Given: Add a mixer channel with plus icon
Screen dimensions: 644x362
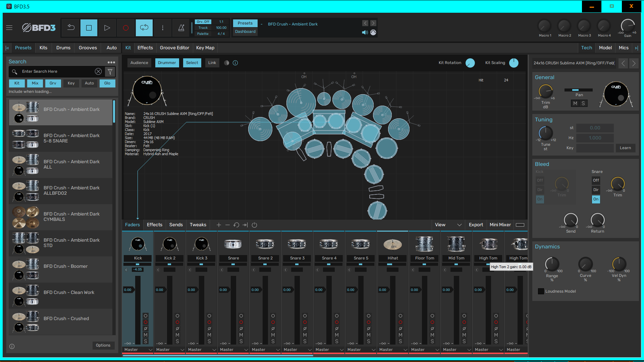Looking at the screenshot, I should 219,225.
